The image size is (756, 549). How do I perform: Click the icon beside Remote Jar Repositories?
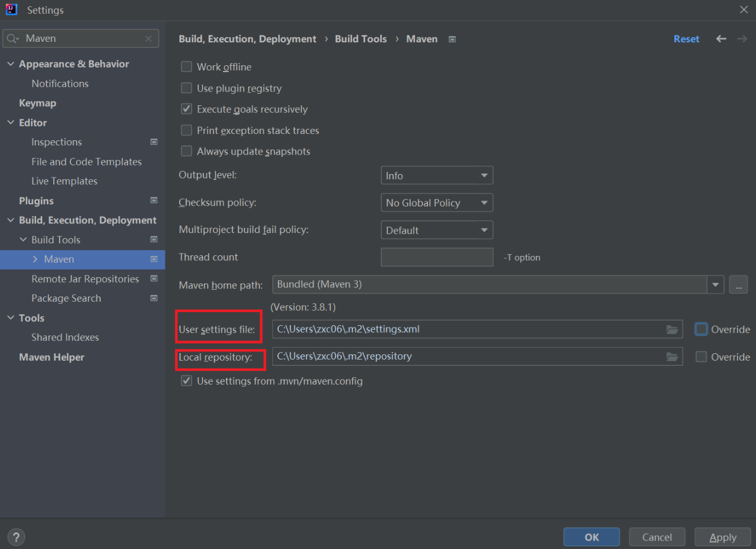click(x=154, y=279)
